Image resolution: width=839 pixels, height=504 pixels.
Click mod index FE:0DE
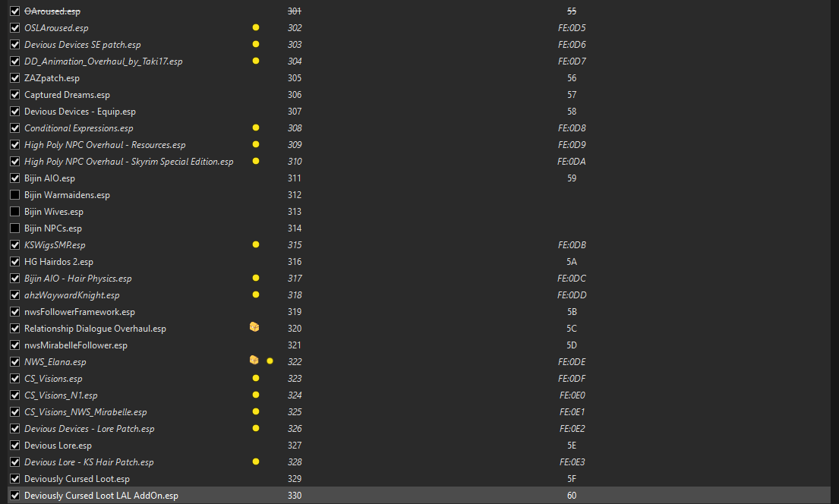(x=572, y=362)
